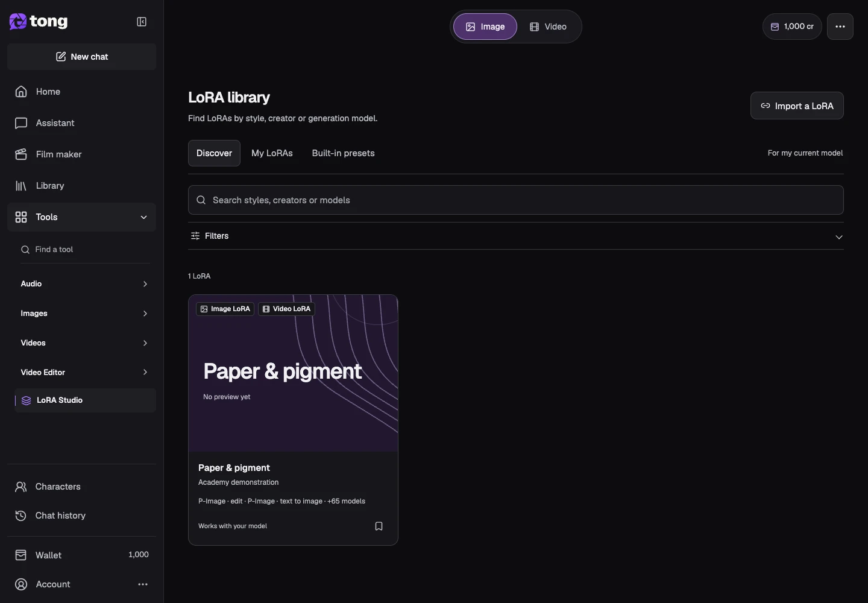Expand the Video Editor category
The height and width of the screenshot is (603, 868).
coord(85,372)
